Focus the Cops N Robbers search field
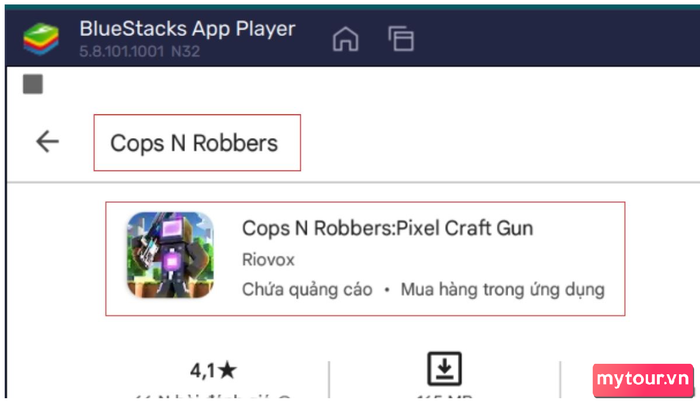 [x=197, y=142]
